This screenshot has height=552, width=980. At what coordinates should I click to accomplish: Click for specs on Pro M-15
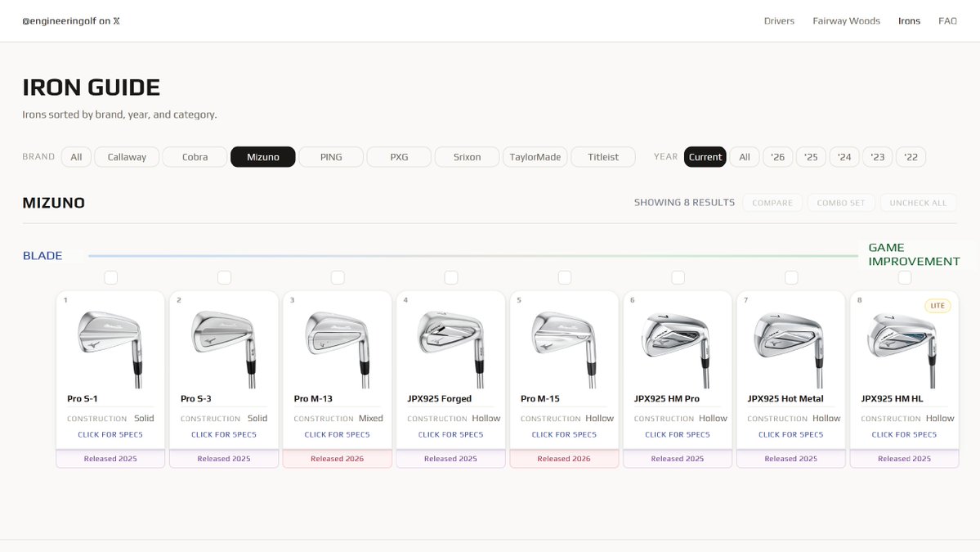coord(564,434)
